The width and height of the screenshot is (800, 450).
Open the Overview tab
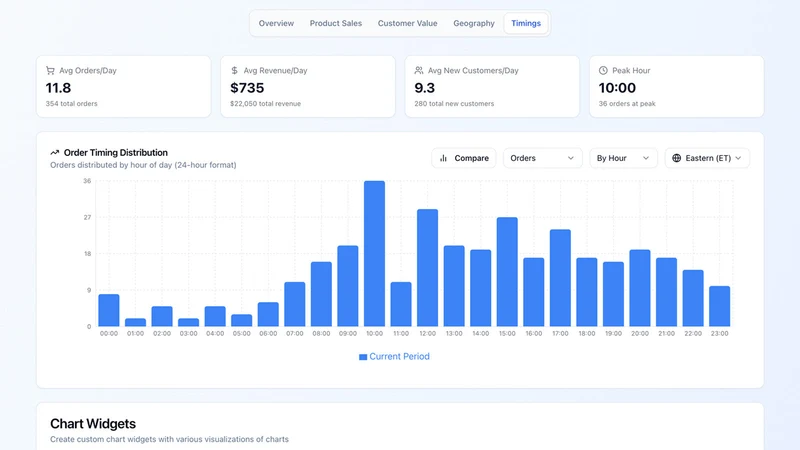click(276, 23)
